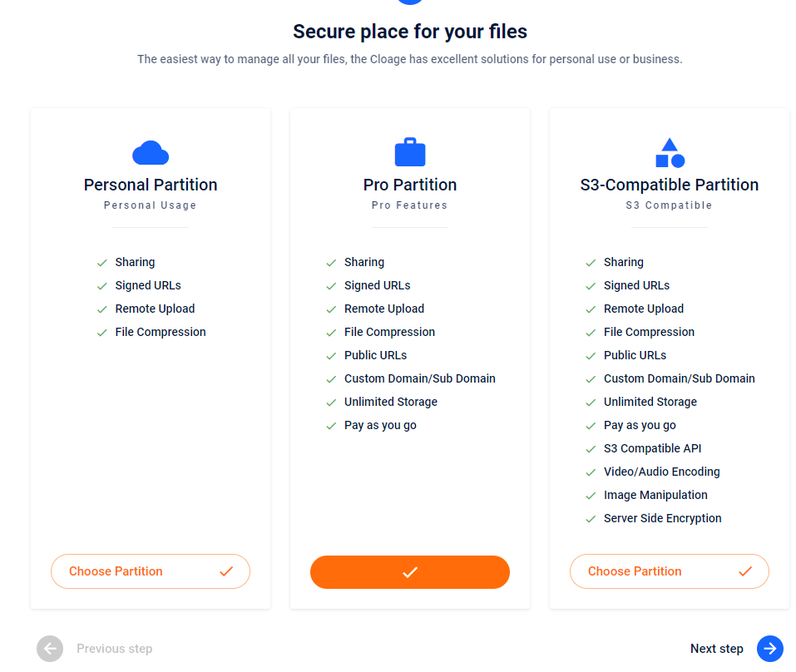The image size is (796, 672).
Task: Click Personal plan File Compression item
Action: pos(161,332)
